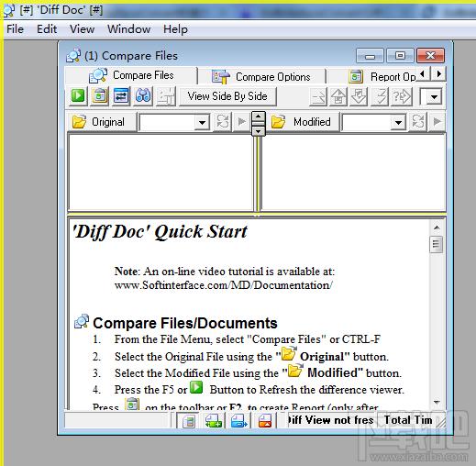Screen dimensions: 476x466
Task: Switch to the Compare Files tab
Action: [131, 75]
